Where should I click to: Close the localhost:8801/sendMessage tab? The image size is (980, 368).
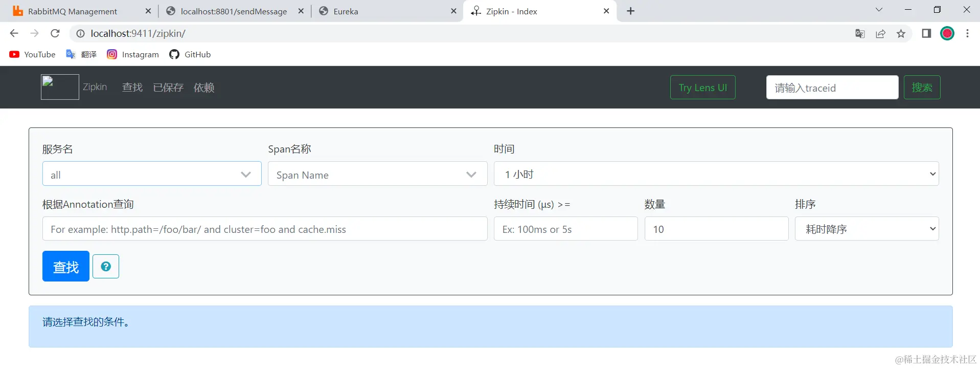[x=301, y=11]
